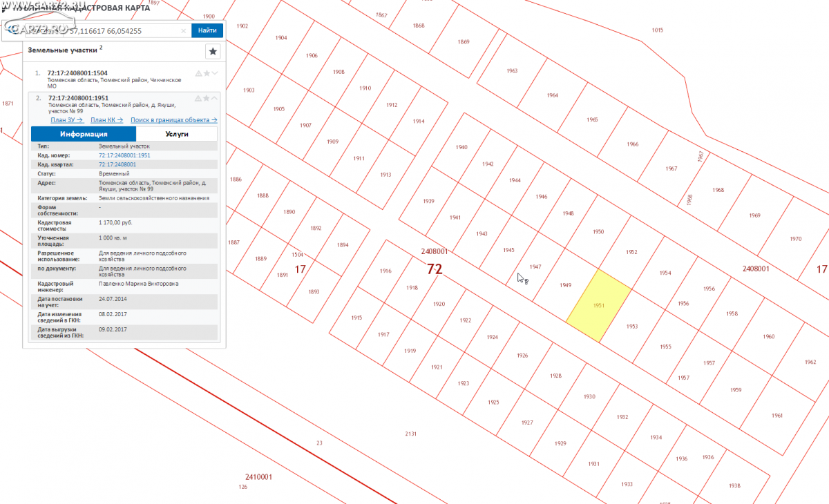Click the registration date 24.07.2014
The width and height of the screenshot is (829, 504).
pos(113,299)
